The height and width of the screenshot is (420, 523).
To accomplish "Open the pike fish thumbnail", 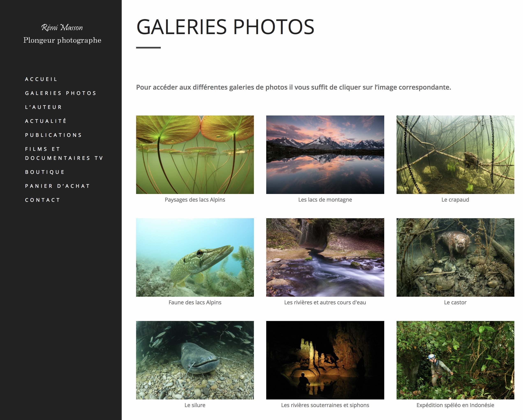I will pyautogui.click(x=195, y=257).
